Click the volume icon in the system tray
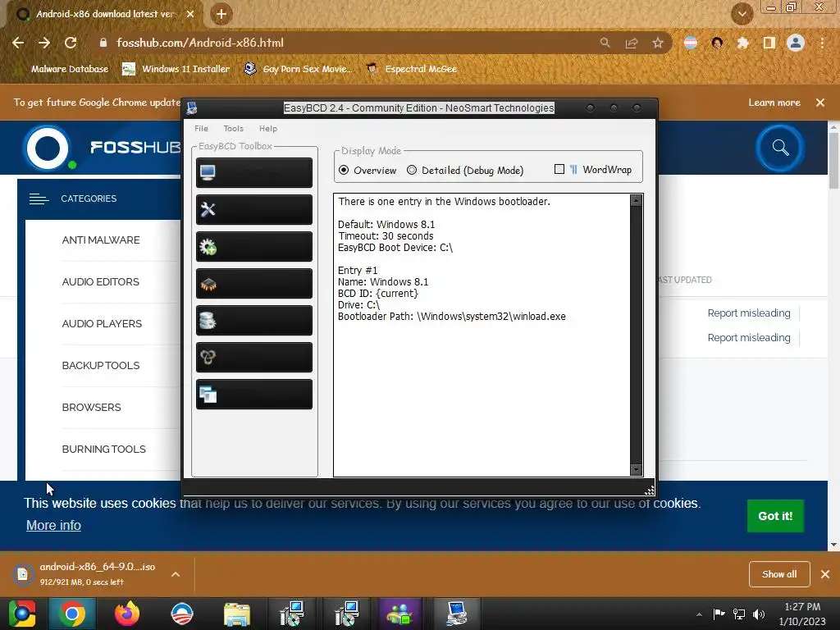 [759, 614]
